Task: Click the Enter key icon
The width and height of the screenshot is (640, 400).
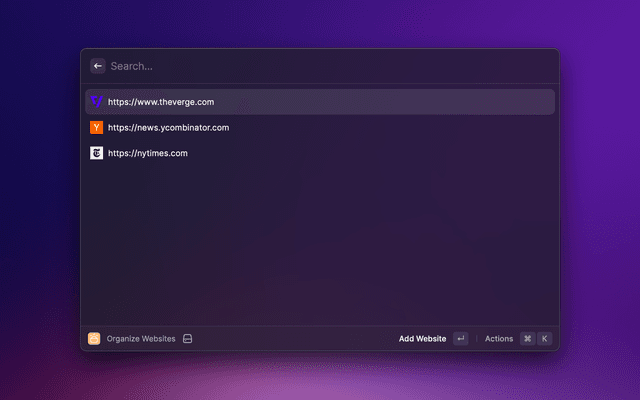Action: [x=460, y=339]
